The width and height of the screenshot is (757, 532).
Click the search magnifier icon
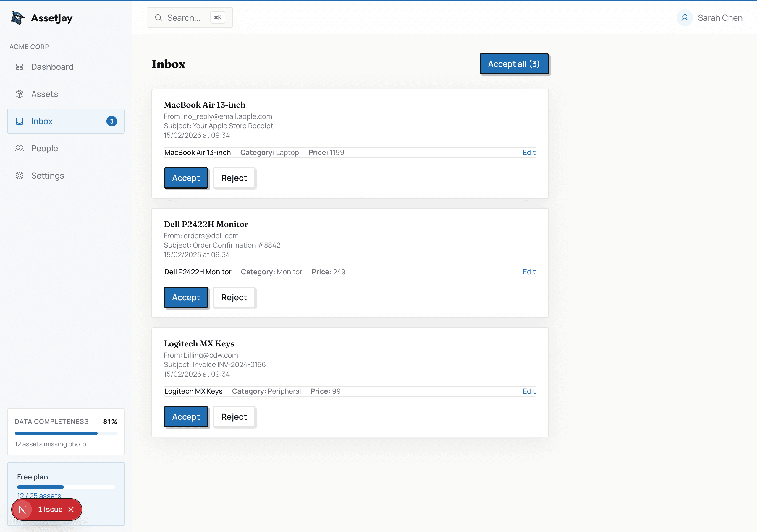pos(158,17)
